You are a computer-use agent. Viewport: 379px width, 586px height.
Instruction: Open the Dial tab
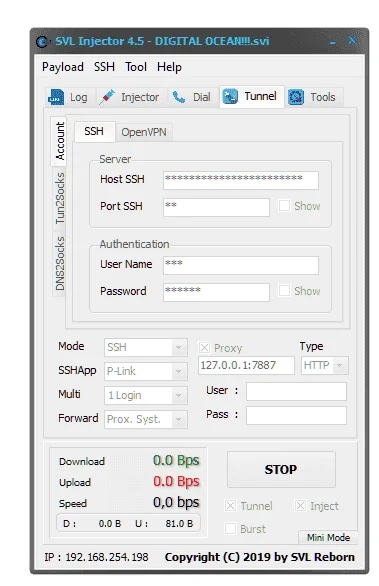point(193,97)
